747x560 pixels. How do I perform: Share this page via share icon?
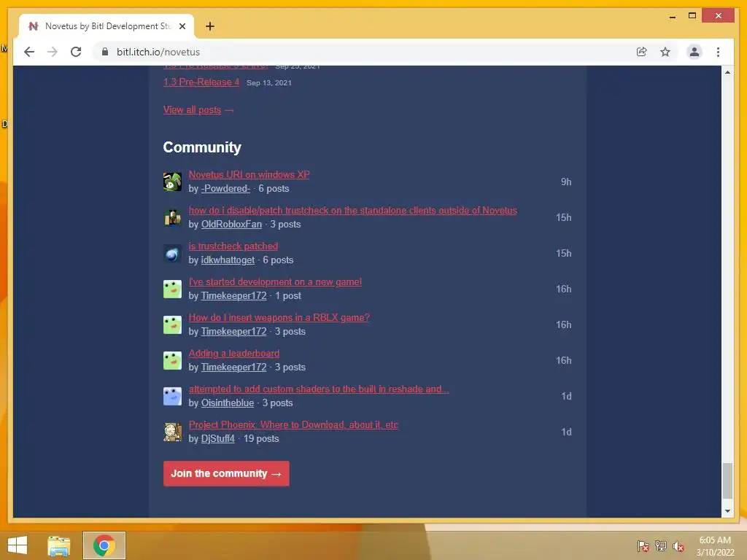[642, 52]
